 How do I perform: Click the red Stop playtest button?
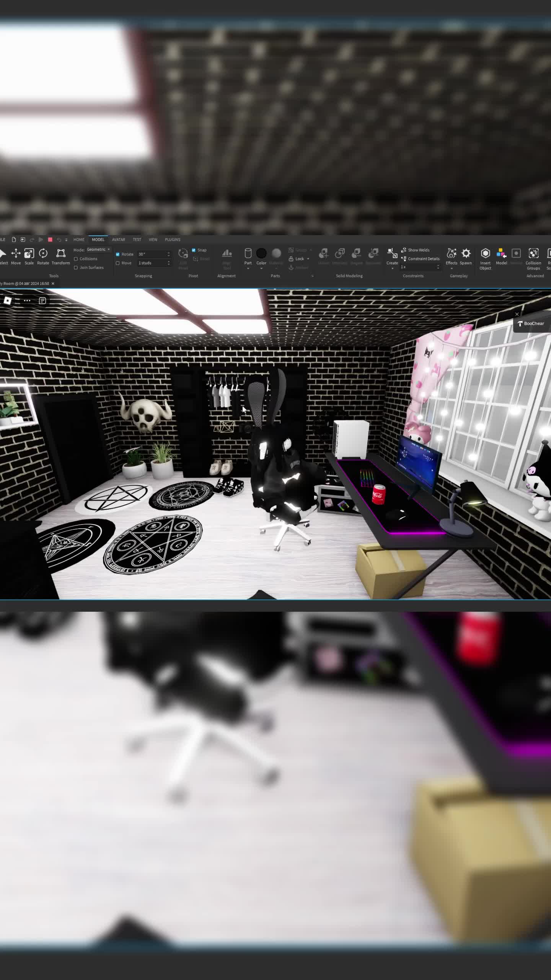(50, 240)
